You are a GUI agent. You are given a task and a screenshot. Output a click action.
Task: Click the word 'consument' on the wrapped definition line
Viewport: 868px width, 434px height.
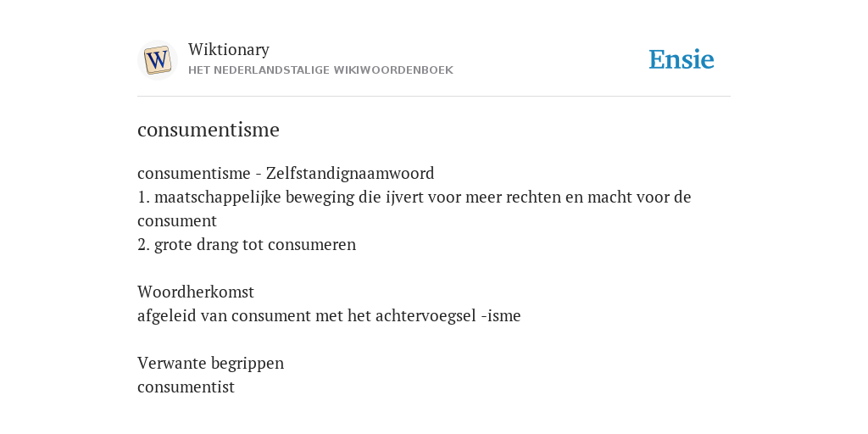coord(177,221)
